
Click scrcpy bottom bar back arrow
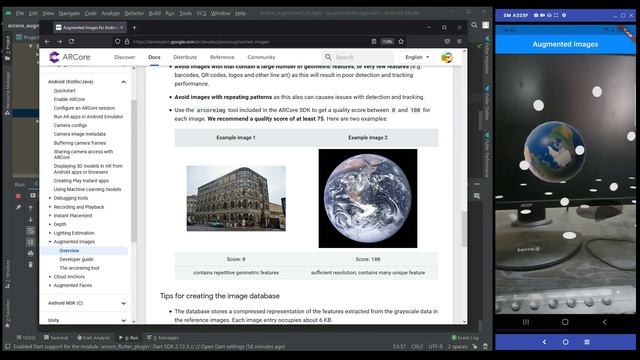click(544, 342)
